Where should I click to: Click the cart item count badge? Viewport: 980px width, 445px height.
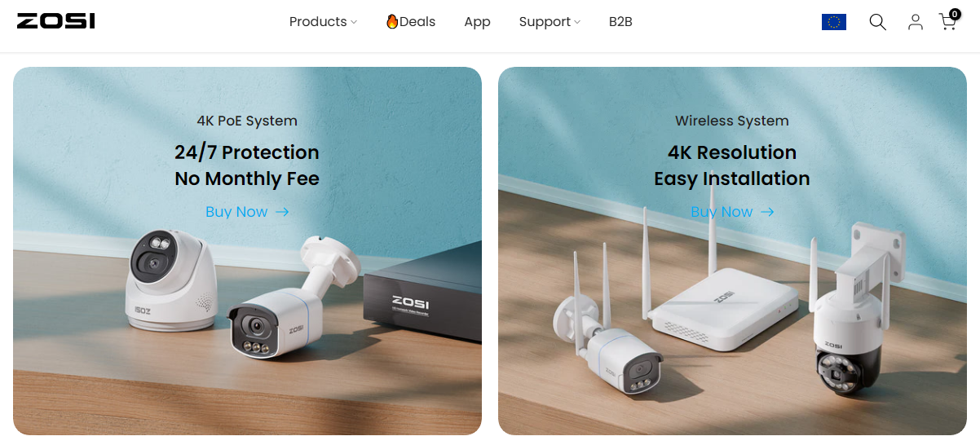point(955,14)
